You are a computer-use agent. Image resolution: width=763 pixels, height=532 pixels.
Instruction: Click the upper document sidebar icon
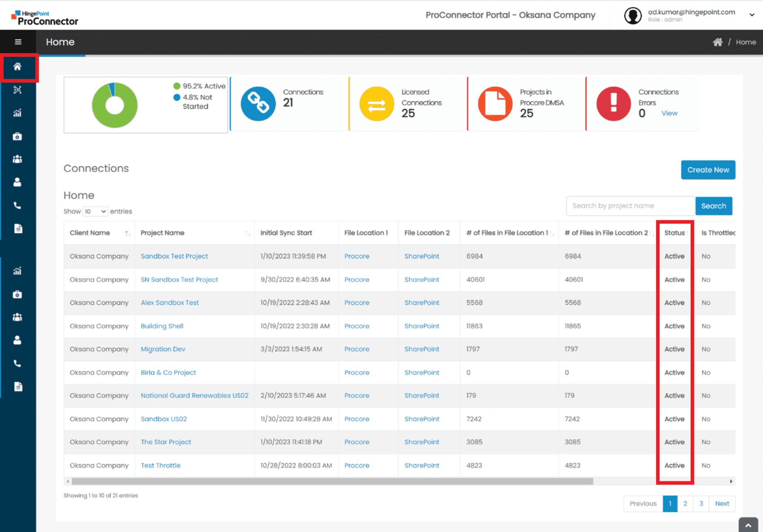point(18,229)
